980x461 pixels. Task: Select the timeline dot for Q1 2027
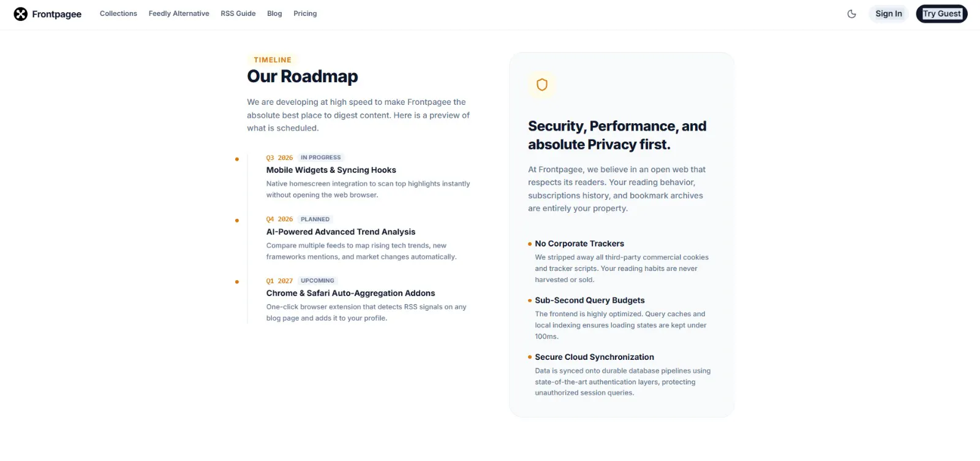click(237, 282)
